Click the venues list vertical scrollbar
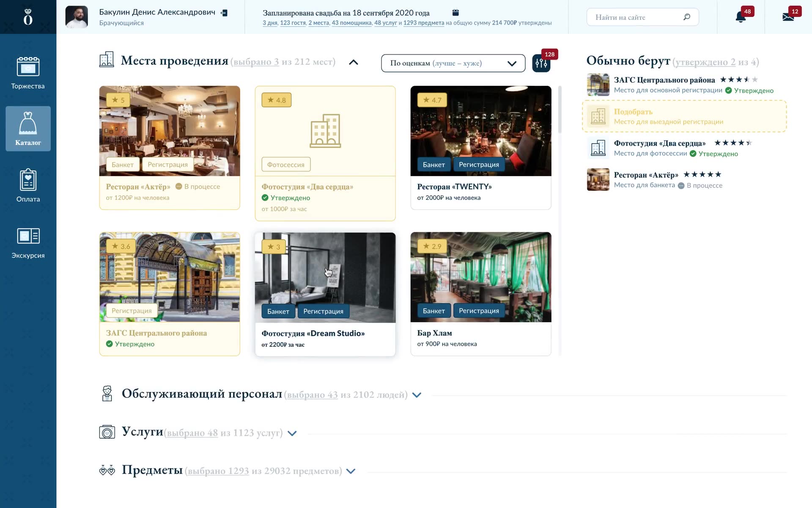 (x=560, y=110)
